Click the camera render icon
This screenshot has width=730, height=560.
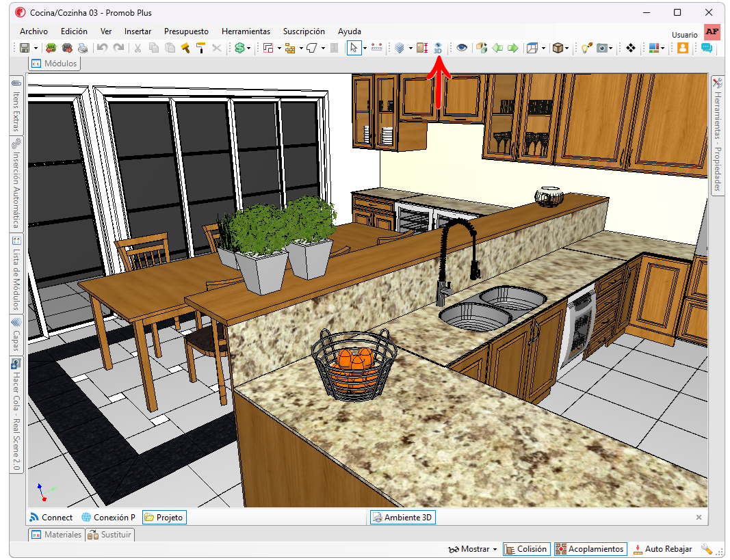click(603, 48)
